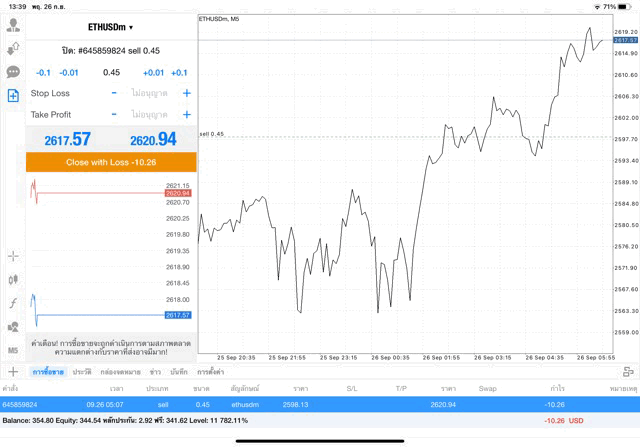Open the accounts profile icon in sidebar
The image size is (640, 447).
(13, 25)
